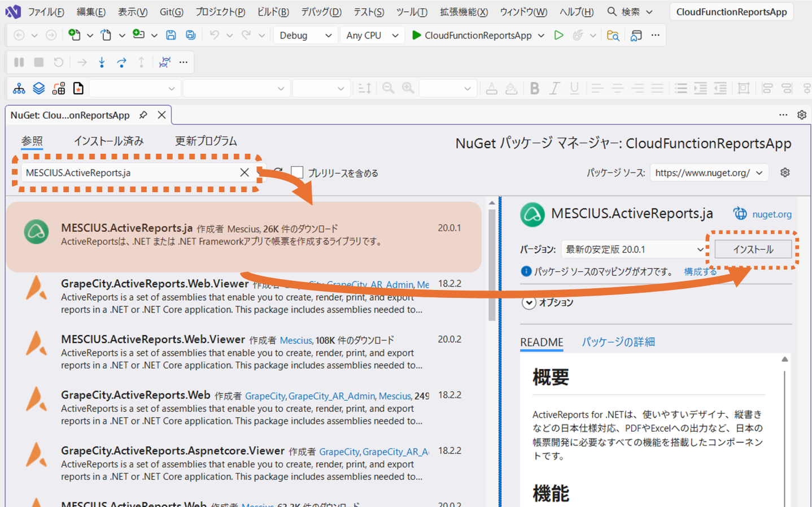Open the startup project dropdown arrow
The width and height of the screenshot is (812, 507).
(541, 35)
